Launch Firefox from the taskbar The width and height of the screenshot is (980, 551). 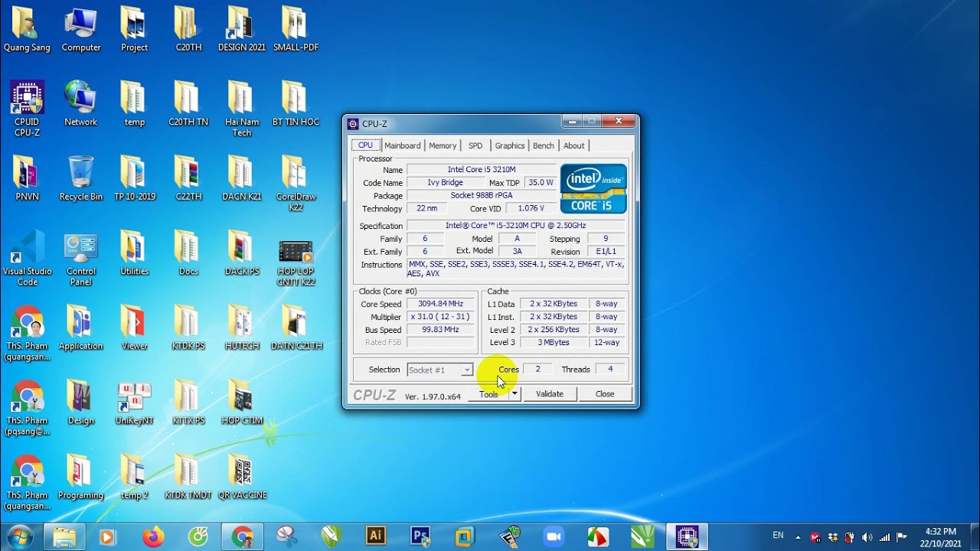click(x=153, y=537)
